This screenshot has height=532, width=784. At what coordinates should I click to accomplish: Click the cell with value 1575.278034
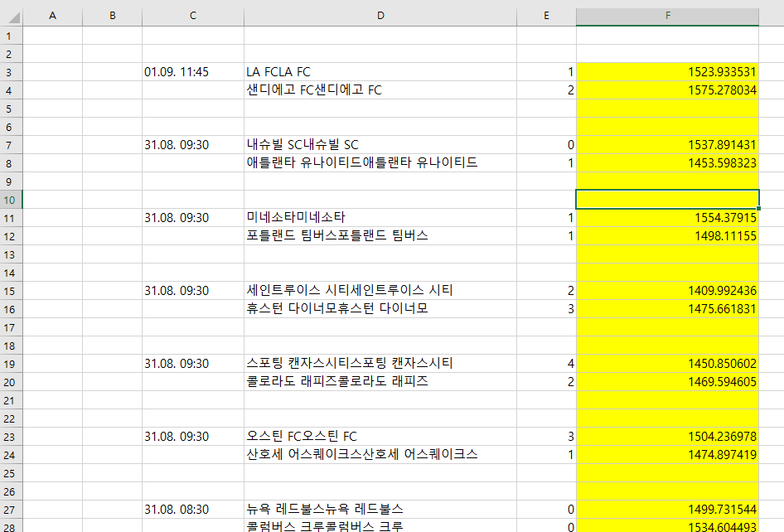(667, 90)
